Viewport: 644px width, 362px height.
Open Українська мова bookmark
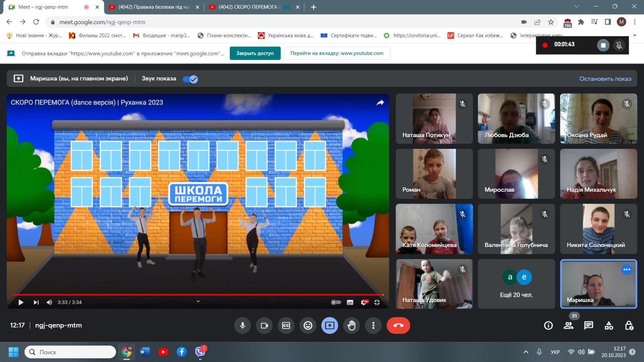tap(286, 35)
